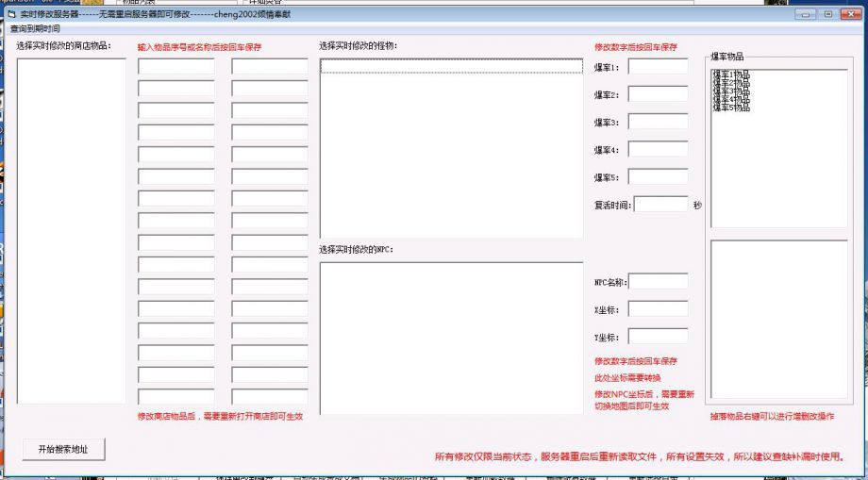Screen dimensions: 868x480
Task: Select 爆率3物品 in the drop items list
Action: (x=731, y=91)
